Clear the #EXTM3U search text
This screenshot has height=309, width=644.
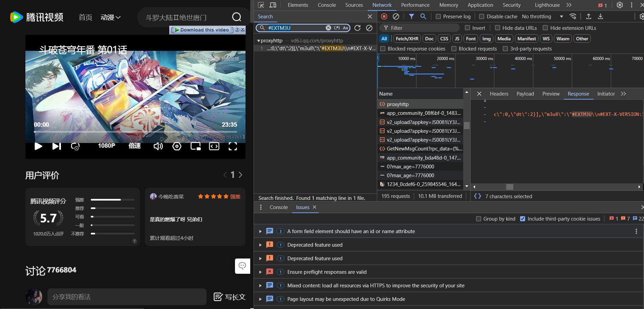(328, 28)
